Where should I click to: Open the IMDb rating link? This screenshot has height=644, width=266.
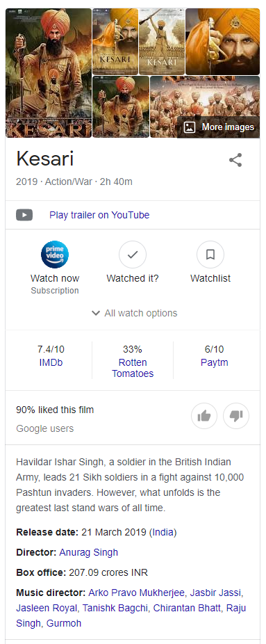tap(51, 362)
